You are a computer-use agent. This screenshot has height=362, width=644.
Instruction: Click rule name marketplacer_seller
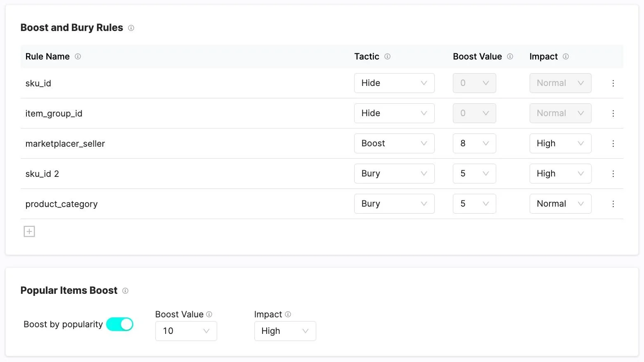(x=65, y=144)
